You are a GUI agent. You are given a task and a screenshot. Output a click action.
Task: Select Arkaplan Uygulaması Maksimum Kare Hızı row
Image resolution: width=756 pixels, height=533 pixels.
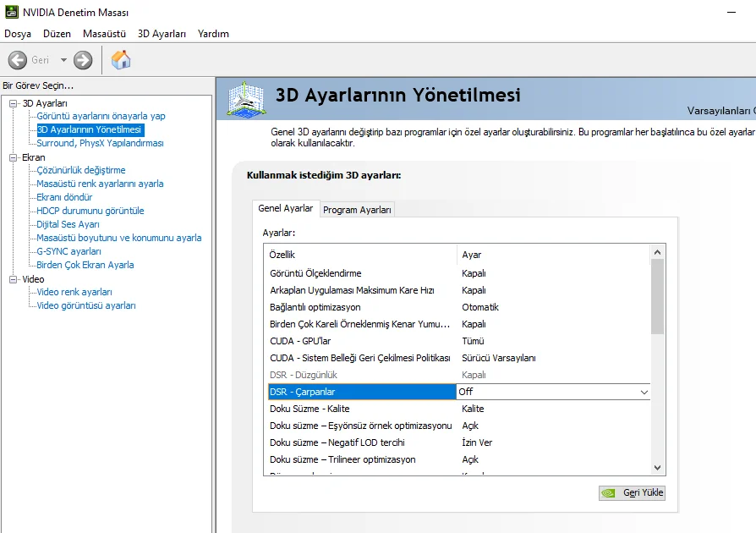457,290
